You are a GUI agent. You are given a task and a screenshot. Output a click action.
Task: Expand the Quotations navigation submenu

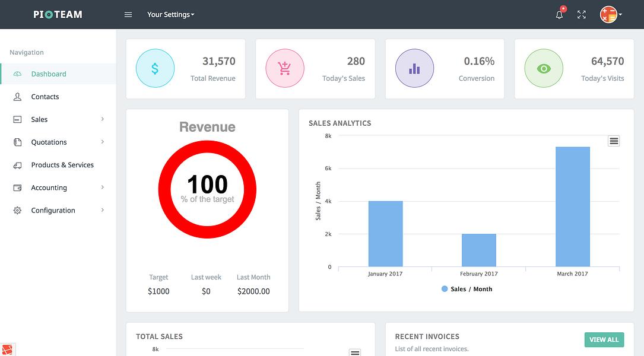pyautogui.click(x=58, y=142)
